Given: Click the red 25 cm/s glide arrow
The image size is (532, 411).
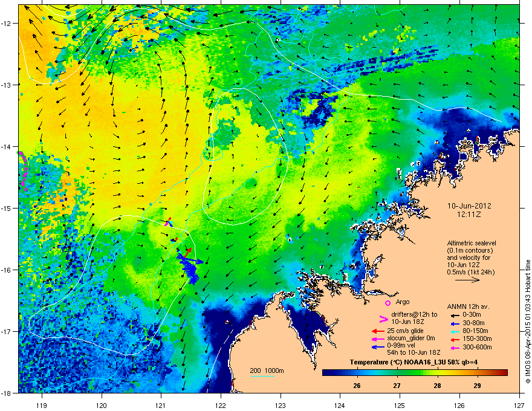Looking at the screenshot, I should click(x=378, y=331).
